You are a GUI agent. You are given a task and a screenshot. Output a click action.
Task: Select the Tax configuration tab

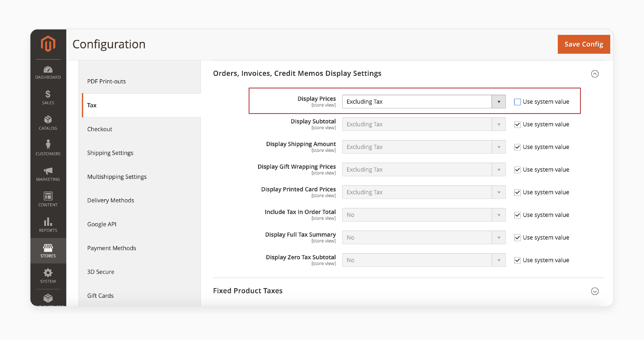point(141,105)
